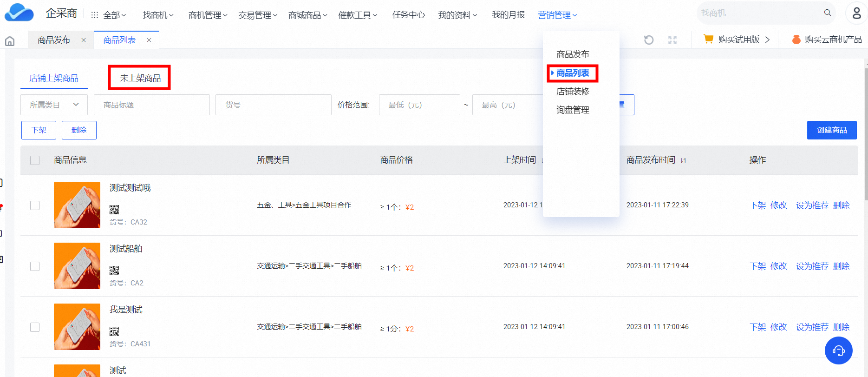Open the home icon tab
Screen dimensions: 868x377
(10, 41)
